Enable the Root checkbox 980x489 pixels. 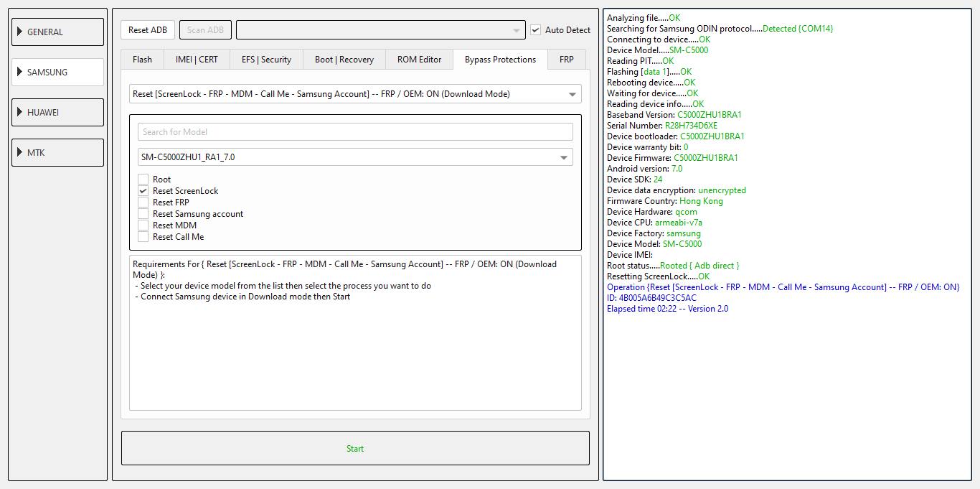143,180
